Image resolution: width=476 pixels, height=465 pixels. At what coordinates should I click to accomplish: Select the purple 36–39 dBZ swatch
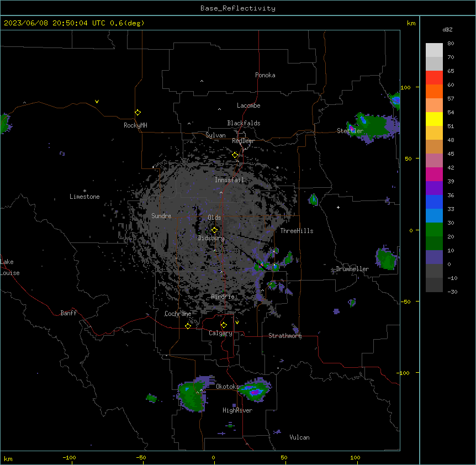click(x=434, y=188)
